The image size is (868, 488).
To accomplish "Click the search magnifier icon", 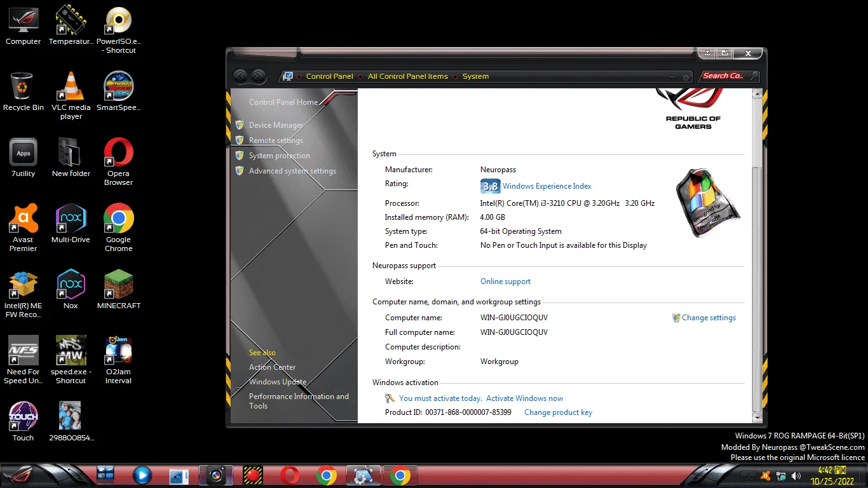I will (754, 76).
